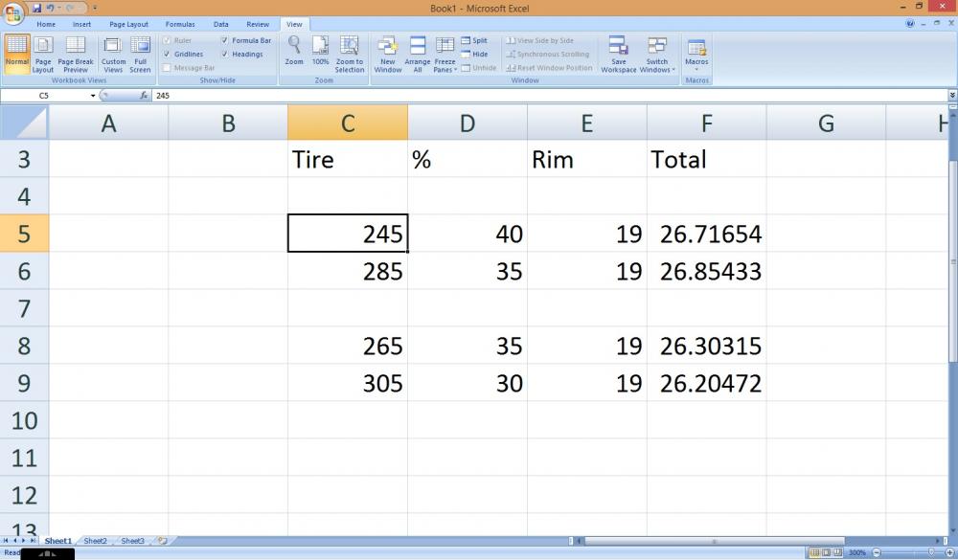Click status bar Page Layout view icon
Image resolution: width=958 pixels, height=560 pixels.
[826, 552]
